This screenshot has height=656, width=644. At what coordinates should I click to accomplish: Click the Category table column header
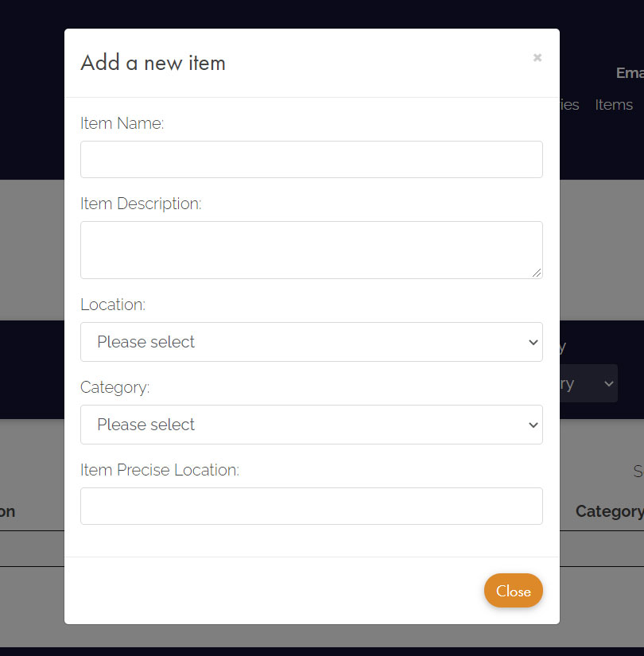click(x=609, y=511)
